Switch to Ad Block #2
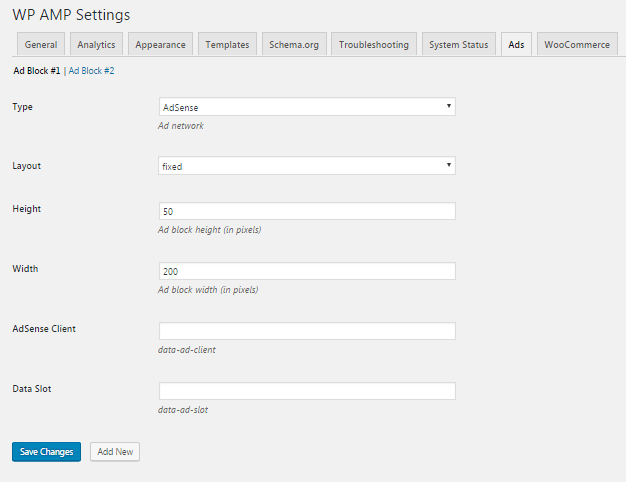 pyautogui.click(x=91, y=71)
